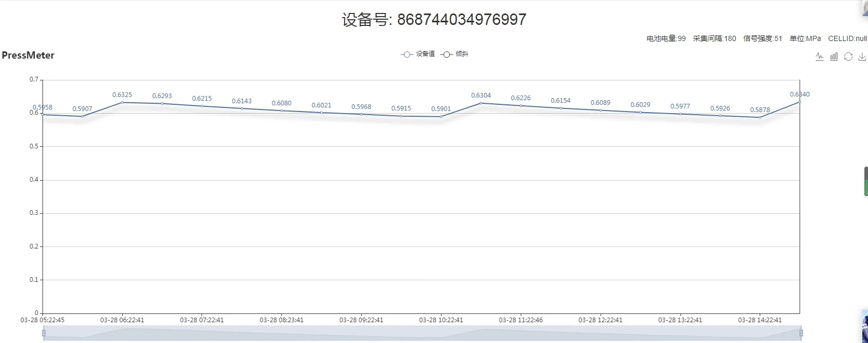The image size is (868, 343).
Task: Click data point labeled 0.6325
Action: click(122, 102)
